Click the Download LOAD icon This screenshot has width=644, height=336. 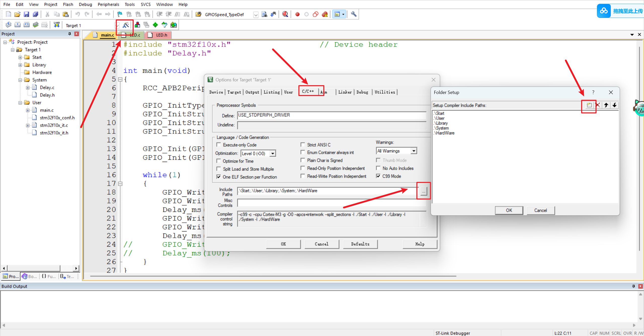[x=57, y=25]
